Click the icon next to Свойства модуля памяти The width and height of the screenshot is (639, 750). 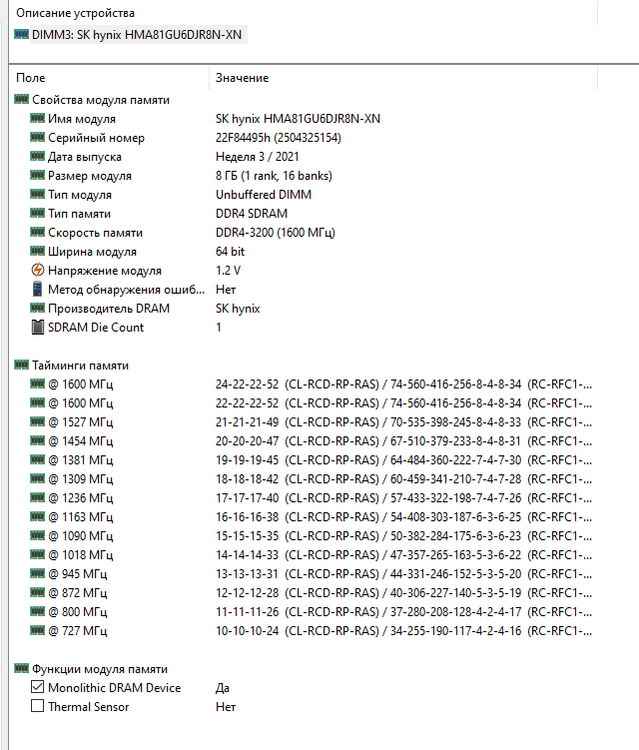(x=22, y=99)
